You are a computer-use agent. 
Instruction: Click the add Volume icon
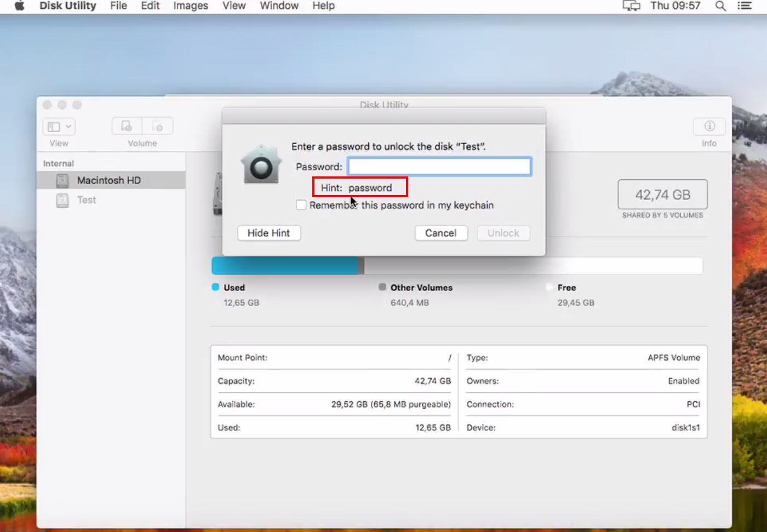click(x=127, y=126)
